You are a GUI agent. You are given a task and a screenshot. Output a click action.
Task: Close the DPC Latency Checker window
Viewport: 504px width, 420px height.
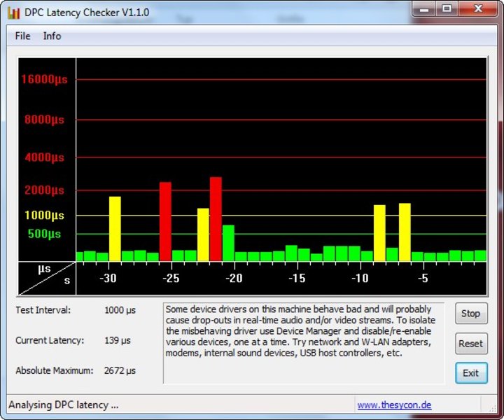[x=478, y=8]
